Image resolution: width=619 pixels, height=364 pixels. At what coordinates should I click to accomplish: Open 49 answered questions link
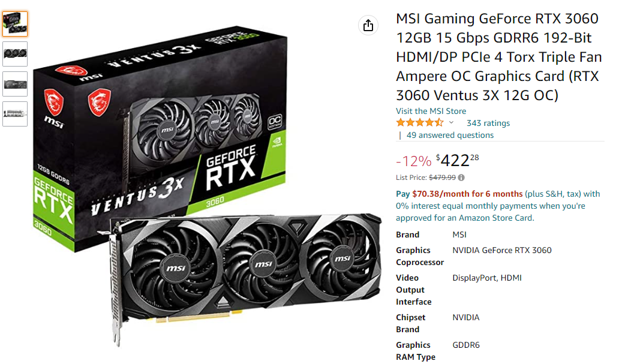pyautogui.click(x=450, y=135)
